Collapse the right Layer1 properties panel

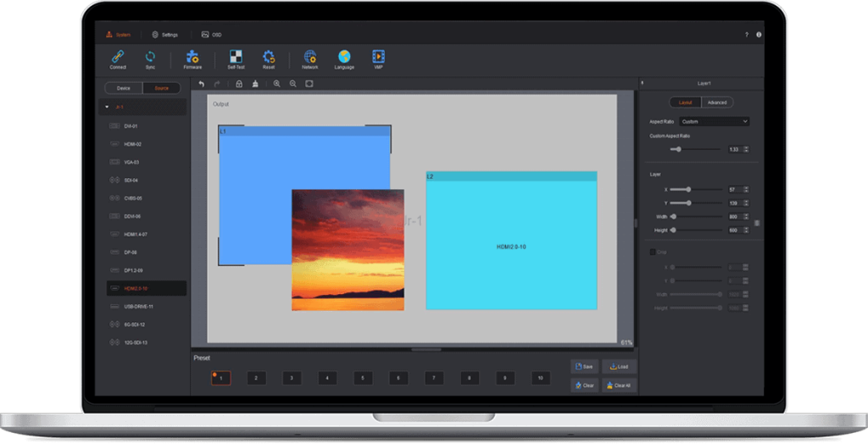643,83
